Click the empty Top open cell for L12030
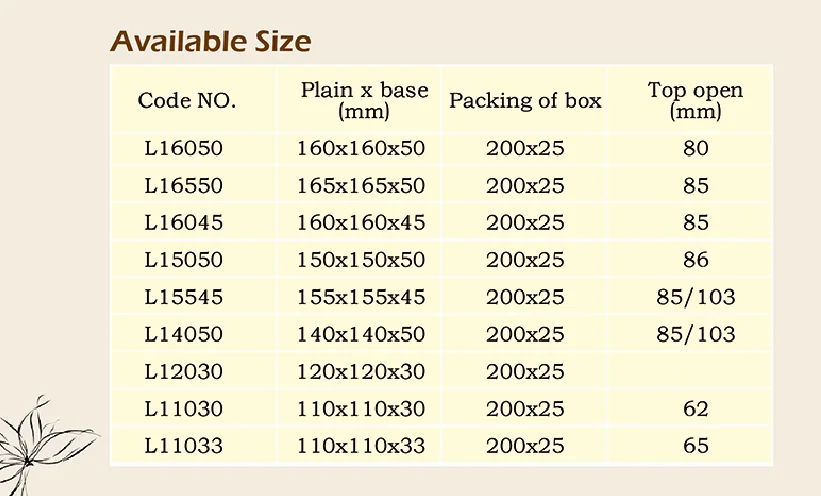This screenshot has width=821, height=496. [695, 371]
